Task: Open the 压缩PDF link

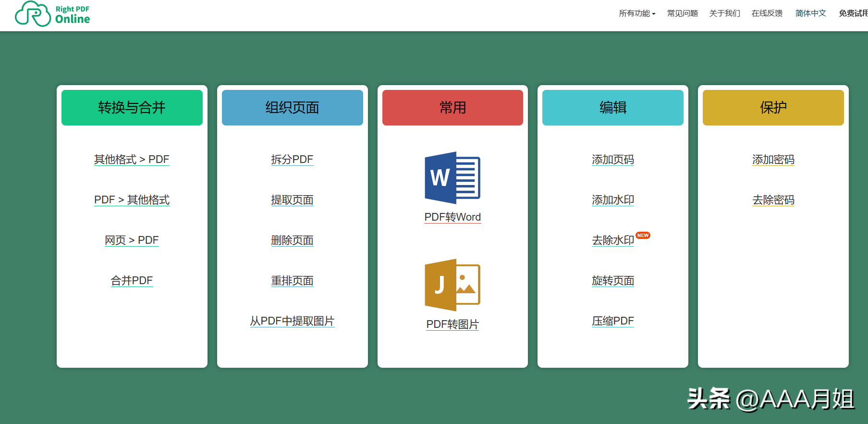Action: pos(613,321)
